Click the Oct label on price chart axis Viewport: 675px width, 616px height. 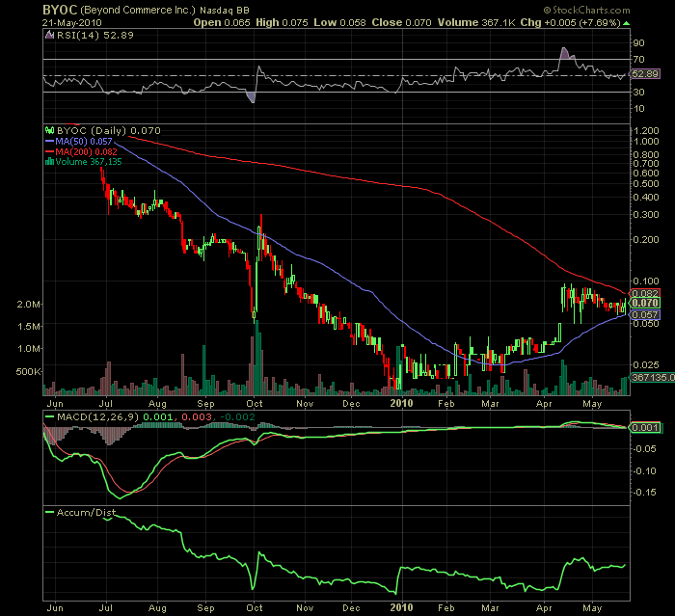pos(255,404)
